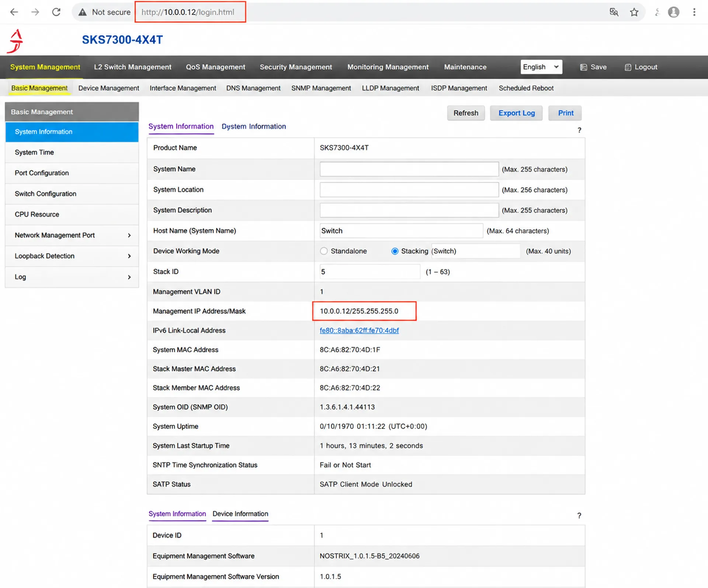Click the System Location input field
The image size is (708, 588).
click(409, 190)
